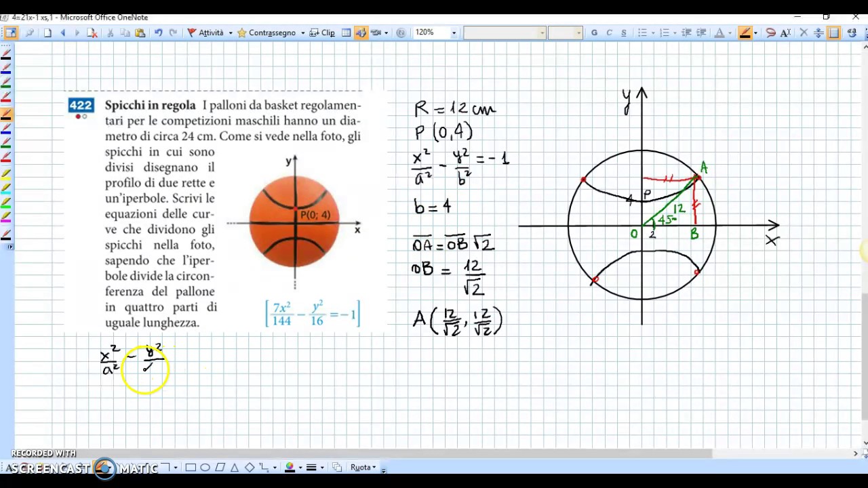Viewport: 868px width, 488px height.
Task: Apply bulleted list formatting
Action: pyautogui.click(x=642, y=33)
